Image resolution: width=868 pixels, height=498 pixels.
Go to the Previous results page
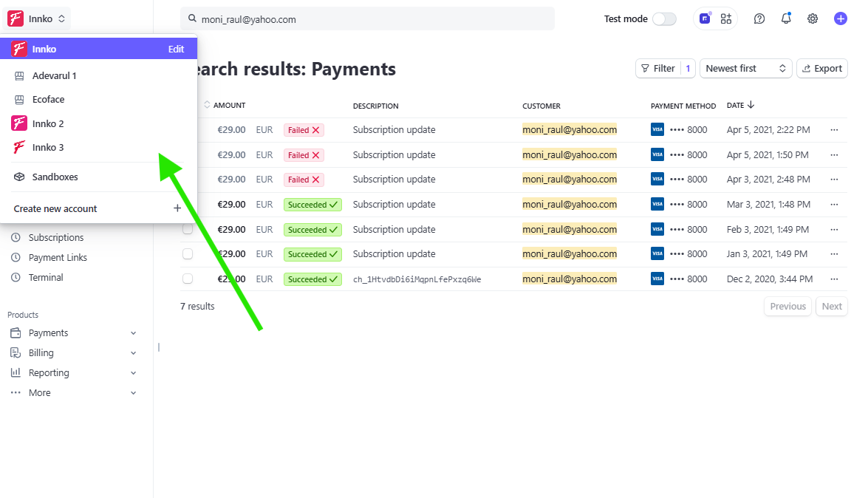[787, 307]
